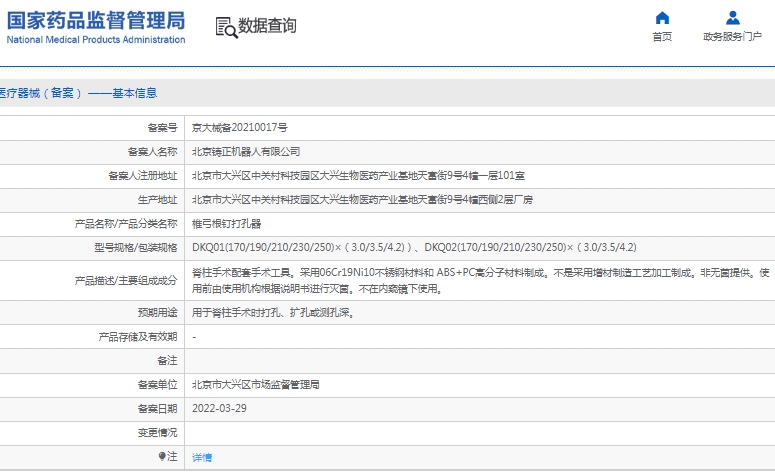Click the home (首页) house icon
The image size is (775, 472).
[x=662, y=18]
